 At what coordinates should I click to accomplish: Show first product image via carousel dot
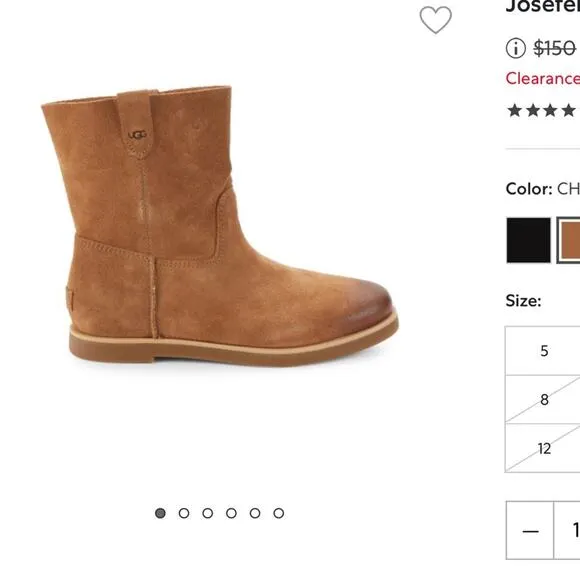(x=160, y=513)
